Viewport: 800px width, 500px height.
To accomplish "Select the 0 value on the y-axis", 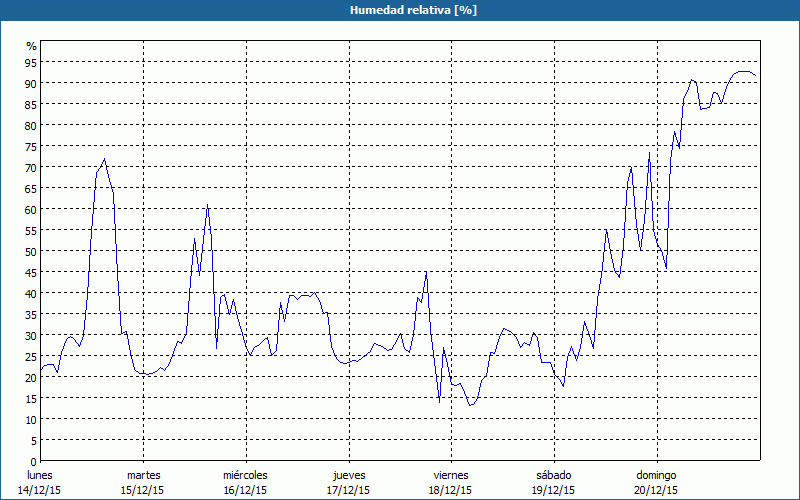I will tap(33, 460).
